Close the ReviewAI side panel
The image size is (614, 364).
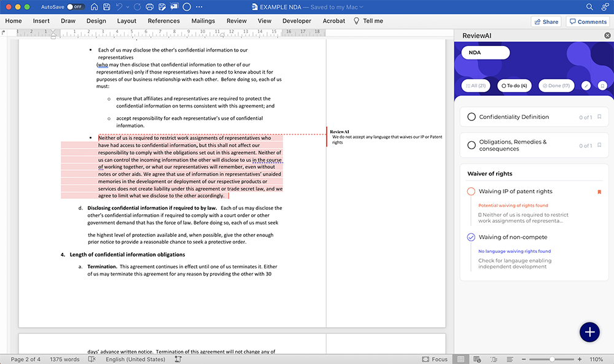[x=607, y=36]
